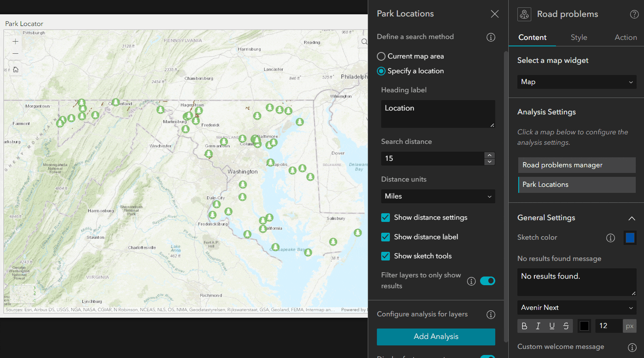This screenshot has height=358, width=644.
Task: Open the Road problems widget help
Action: coord(634,14)
